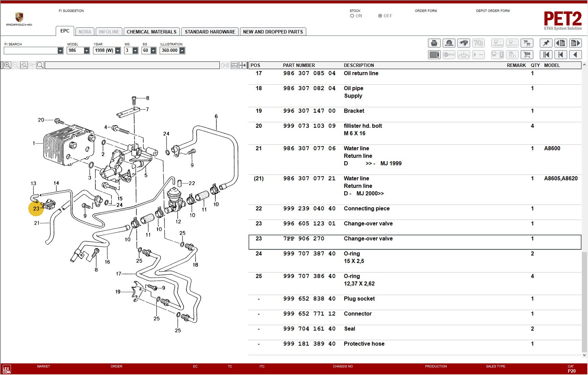Viewport: 588px width, 375px height.
Task: Toggle the split panel layout icon
Action: (235, 65)
